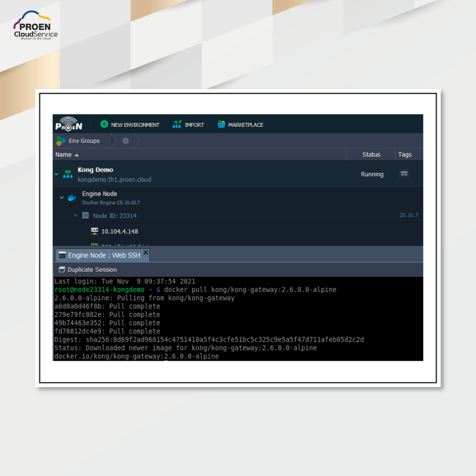The image size is (476, 476).
Task: Click the Last login line in terminal
Action: [x=125, y=281]
